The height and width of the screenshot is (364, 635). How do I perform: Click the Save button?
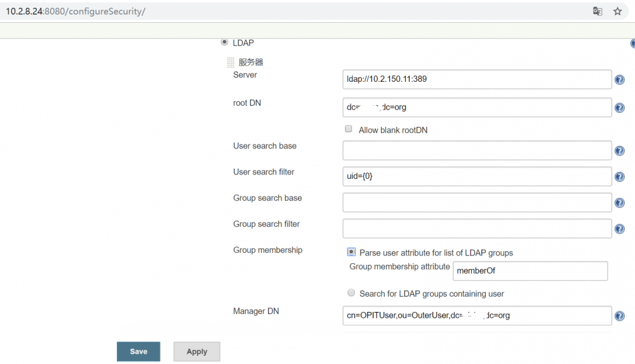pyautogui.click(x=138, y=351)
